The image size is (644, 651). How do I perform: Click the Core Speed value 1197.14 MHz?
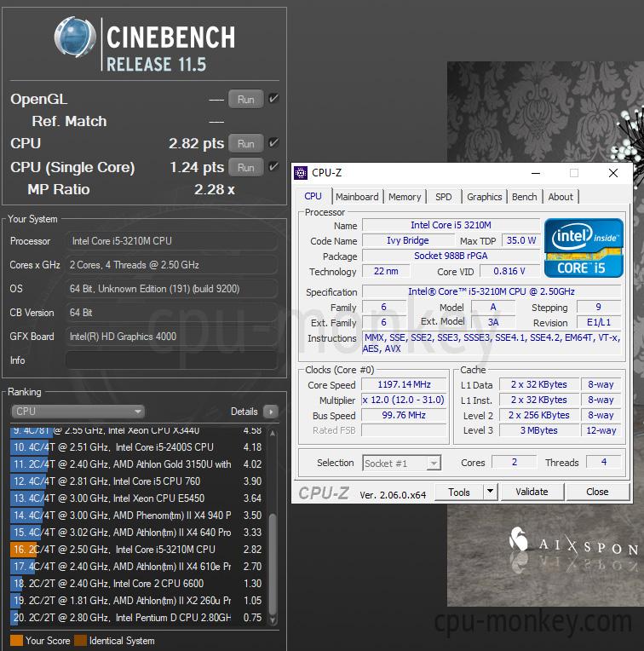click(404, 384)
